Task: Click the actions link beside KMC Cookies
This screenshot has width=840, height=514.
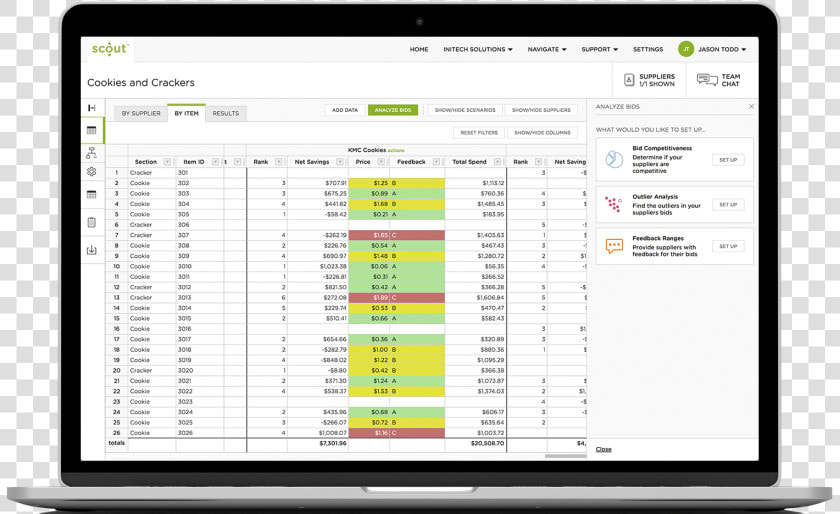Action: [x=396, y=151]
